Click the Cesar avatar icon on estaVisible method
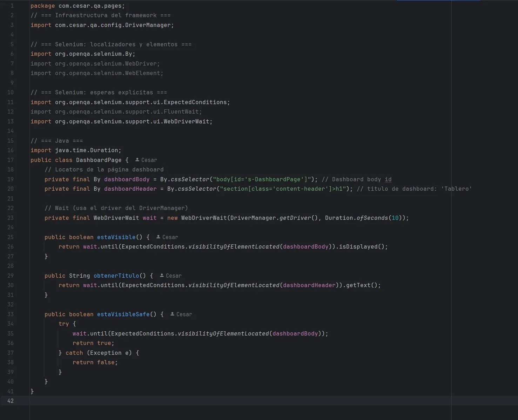Image resolution: width=518 pixels, height=420 pixels. tap(158, 237)
